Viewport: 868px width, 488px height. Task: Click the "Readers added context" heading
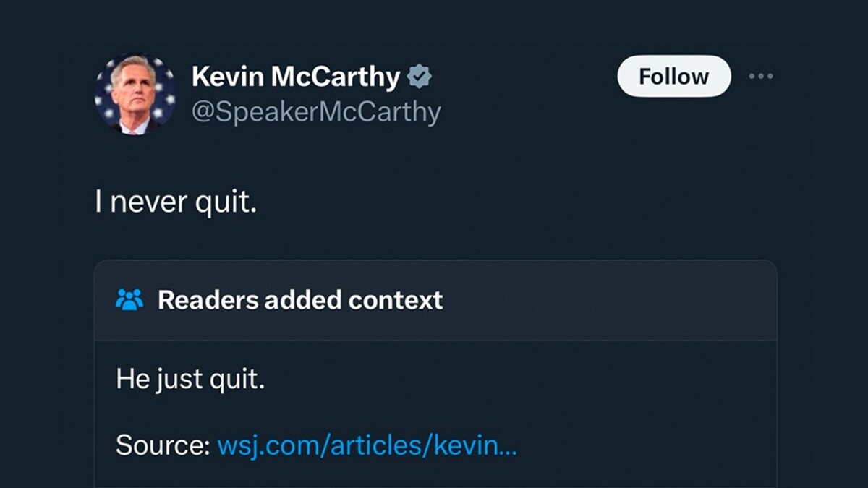[299, 299]
